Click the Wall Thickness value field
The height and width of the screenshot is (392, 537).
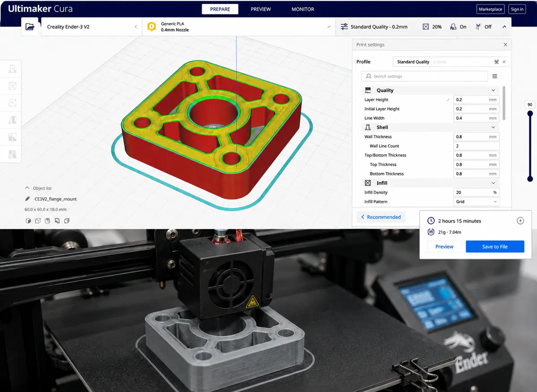(x=476, y=137)
